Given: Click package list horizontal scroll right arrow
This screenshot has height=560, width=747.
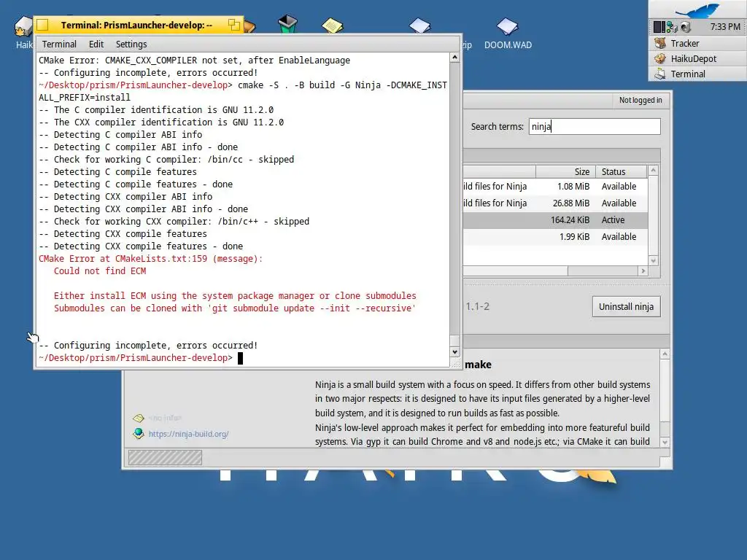Looking at the screenshot, I should click(643, 271).
